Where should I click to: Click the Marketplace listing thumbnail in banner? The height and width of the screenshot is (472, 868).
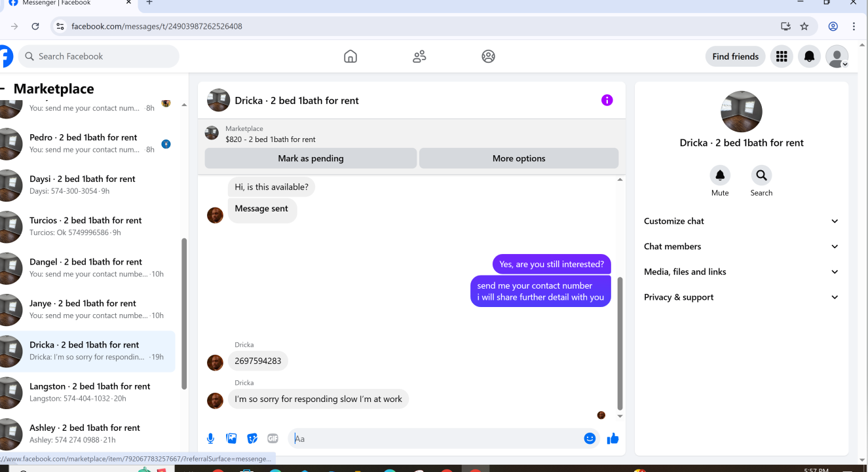212,133
